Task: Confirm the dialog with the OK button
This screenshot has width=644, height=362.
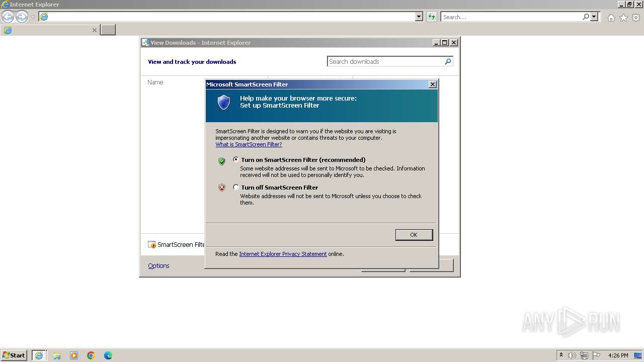Action: tap(414, 235)
